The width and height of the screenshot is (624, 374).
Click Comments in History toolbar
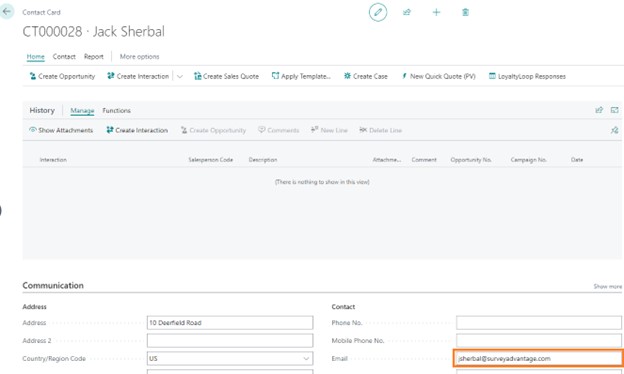point(278,130)
